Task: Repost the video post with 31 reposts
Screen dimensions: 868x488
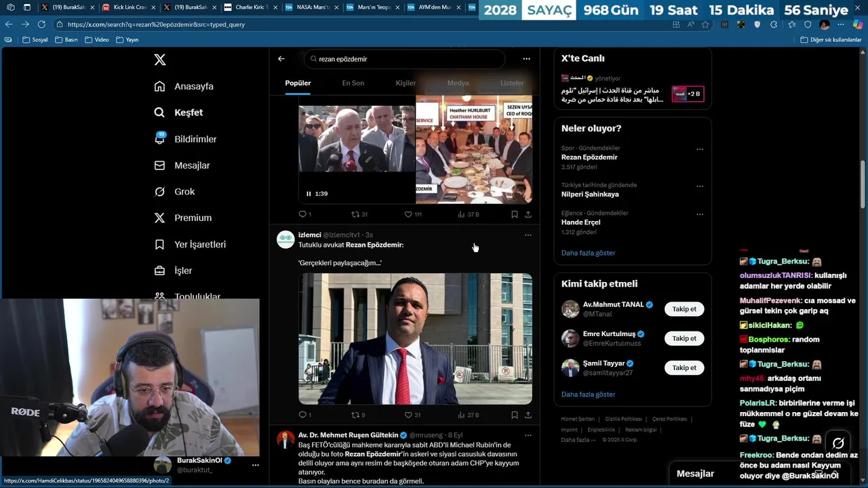Action: [359, 214]
